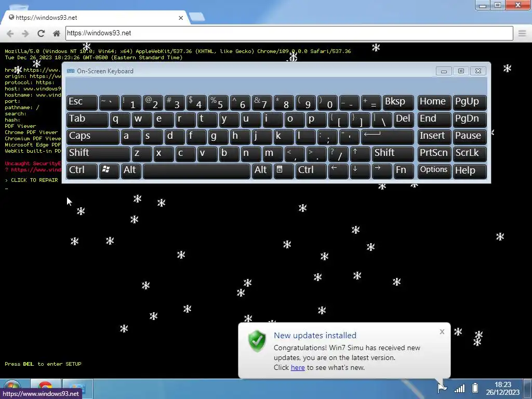The width and height of the screenshot is (532, 399).
Task: Click the Del key
Action: (404, 119)
